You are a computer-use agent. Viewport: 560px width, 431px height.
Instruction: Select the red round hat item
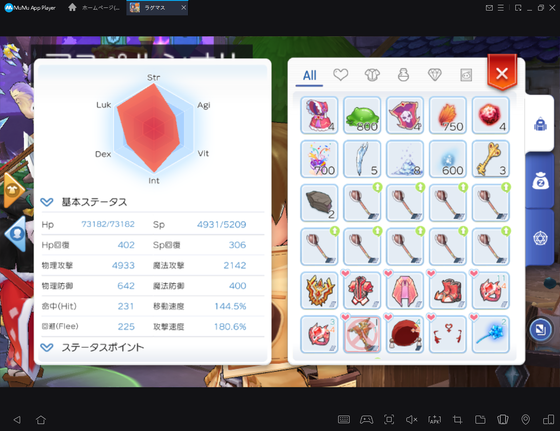[x=405, y=334]
